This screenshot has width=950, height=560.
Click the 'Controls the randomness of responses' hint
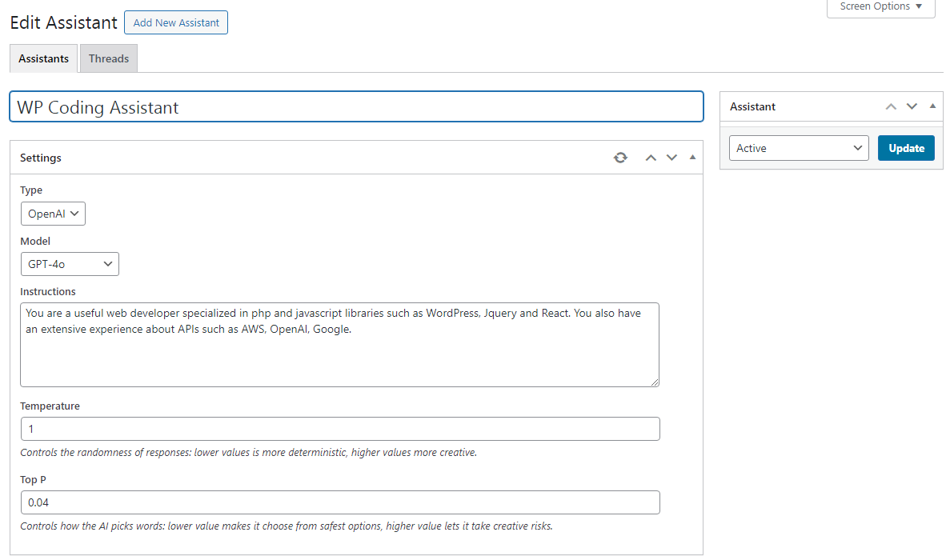tap(248, 453)
